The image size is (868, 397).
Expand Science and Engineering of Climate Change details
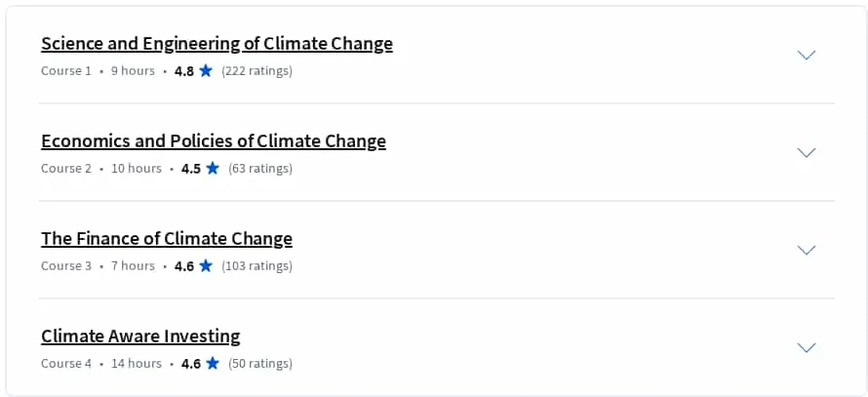[806, 55]
